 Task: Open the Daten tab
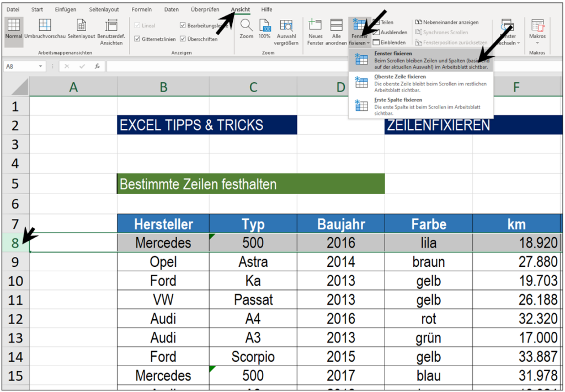172,10
